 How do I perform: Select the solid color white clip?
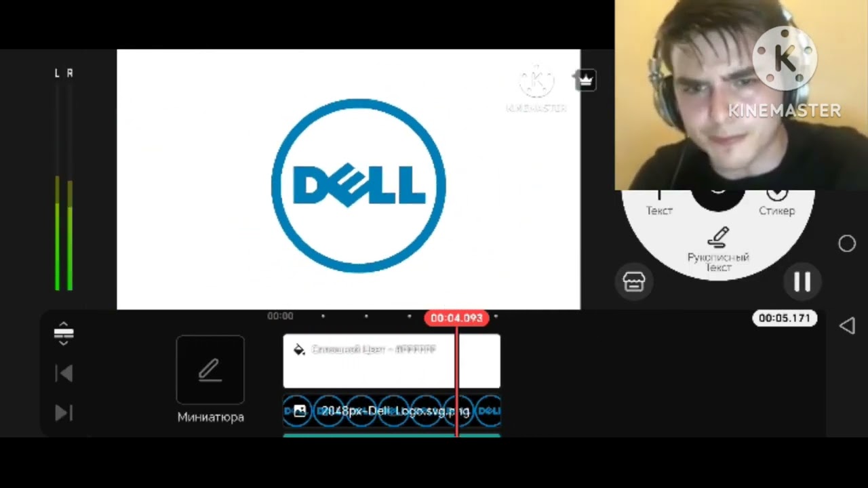click(x=391, y=361)
